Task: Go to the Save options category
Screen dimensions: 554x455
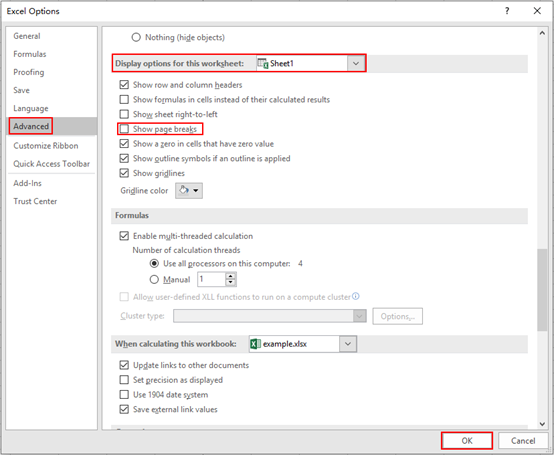Action: [22, 90]
